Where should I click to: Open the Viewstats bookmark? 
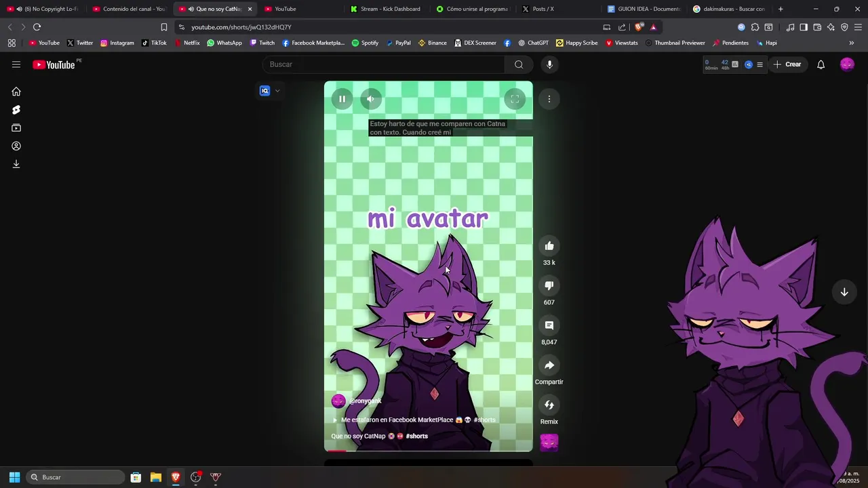point(621,43)
